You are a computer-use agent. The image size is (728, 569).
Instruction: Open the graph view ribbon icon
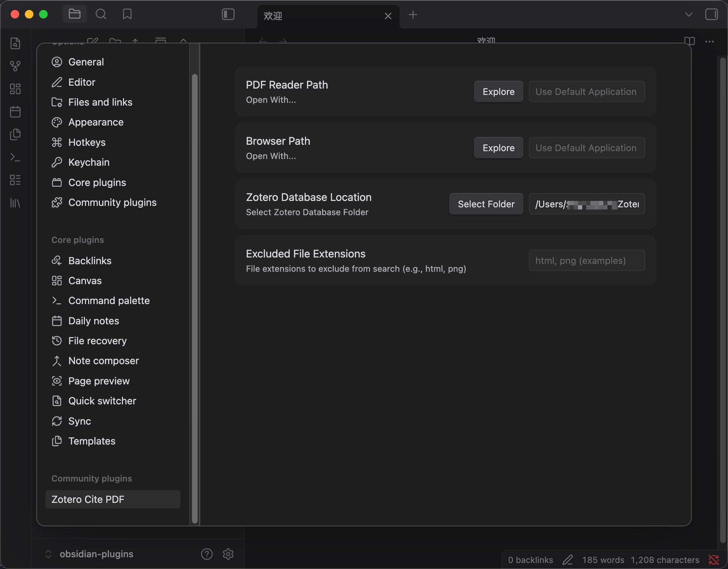click(x=15, y=66)
